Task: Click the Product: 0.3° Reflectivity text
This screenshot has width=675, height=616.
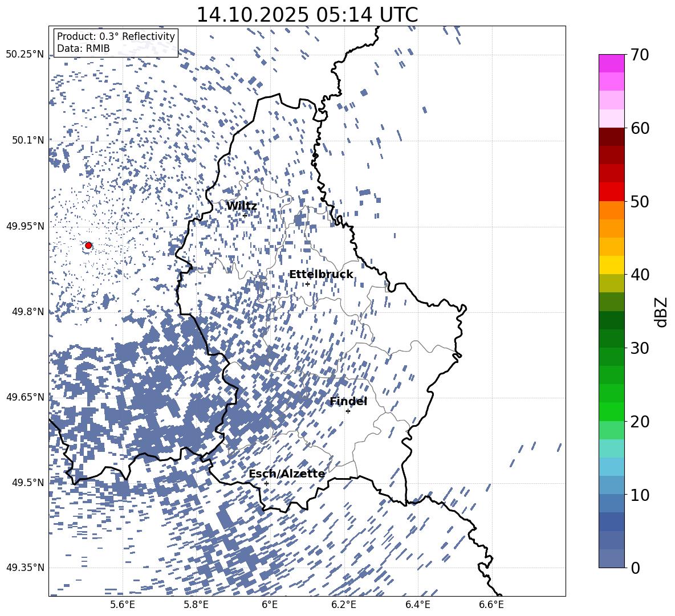Action: [116, 36]
